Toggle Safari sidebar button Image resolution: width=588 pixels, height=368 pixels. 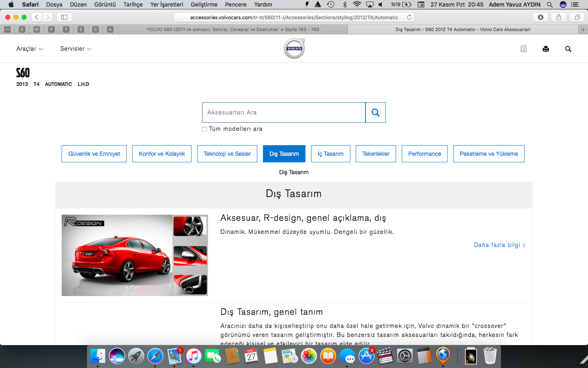(64, 17)
